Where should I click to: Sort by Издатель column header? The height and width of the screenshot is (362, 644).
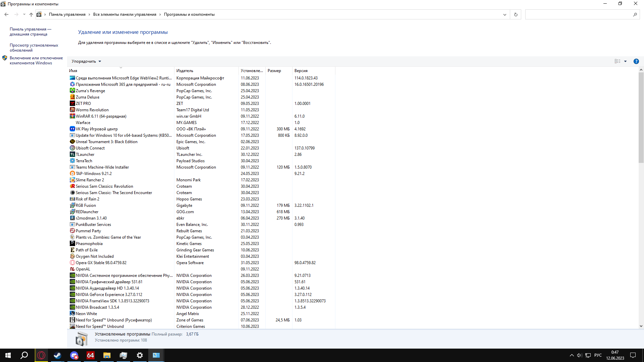[206, 71]
